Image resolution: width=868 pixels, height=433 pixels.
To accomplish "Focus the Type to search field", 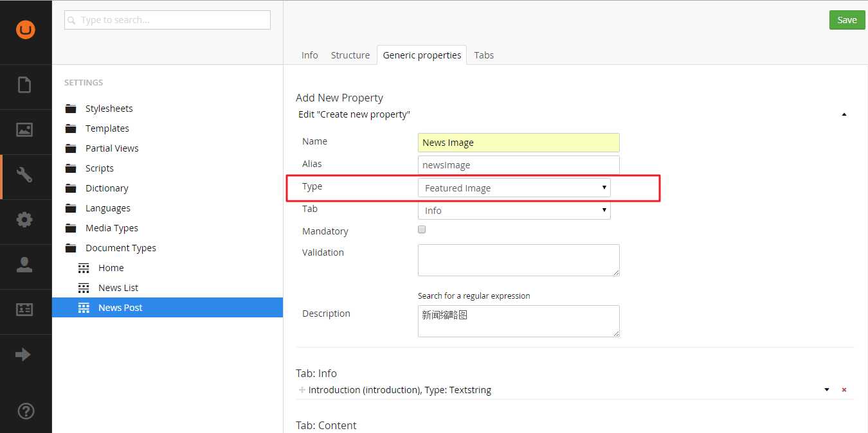I will point(167,20).
